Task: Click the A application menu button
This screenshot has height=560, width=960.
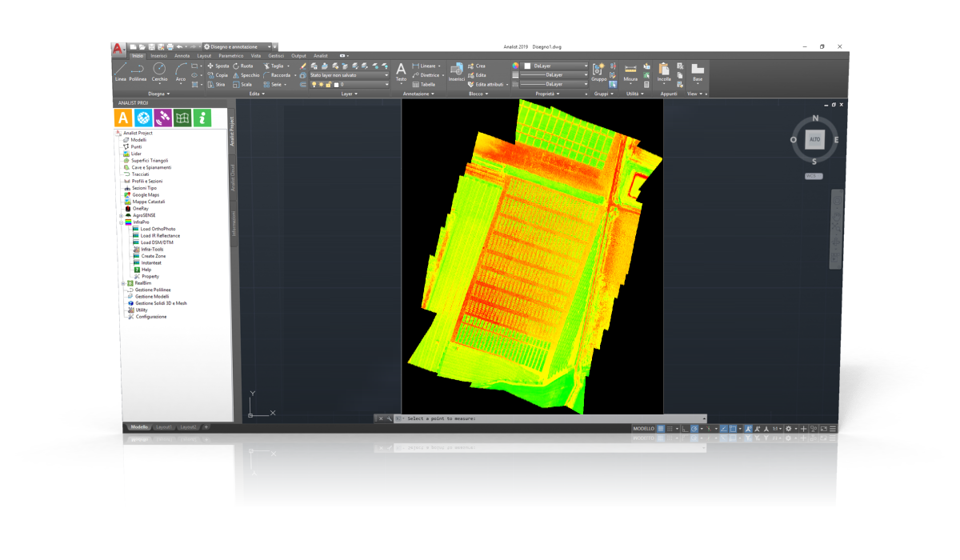Action: [118, 49]
